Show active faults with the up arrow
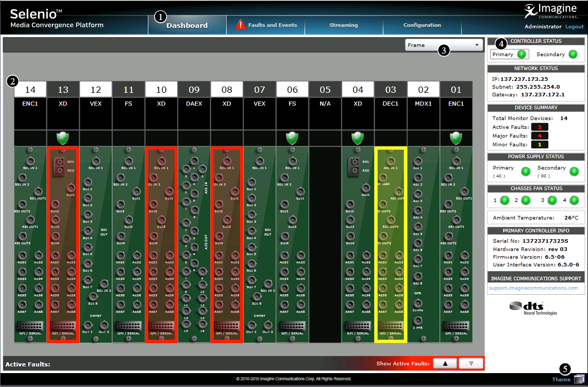This screenshot has height=387, width=588. 445,363
